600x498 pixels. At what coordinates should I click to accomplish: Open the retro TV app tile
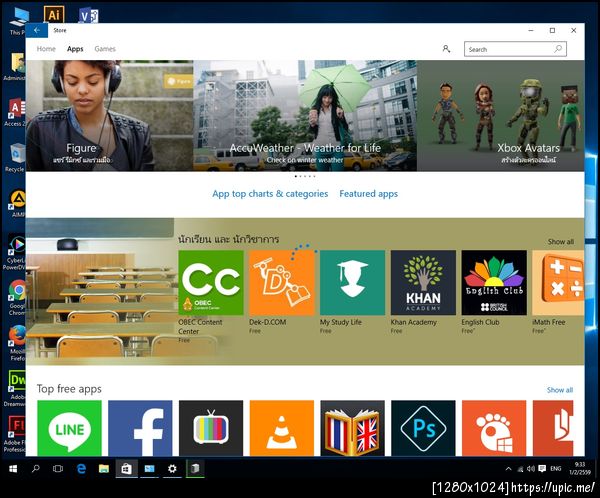click(x=211, y=428)
